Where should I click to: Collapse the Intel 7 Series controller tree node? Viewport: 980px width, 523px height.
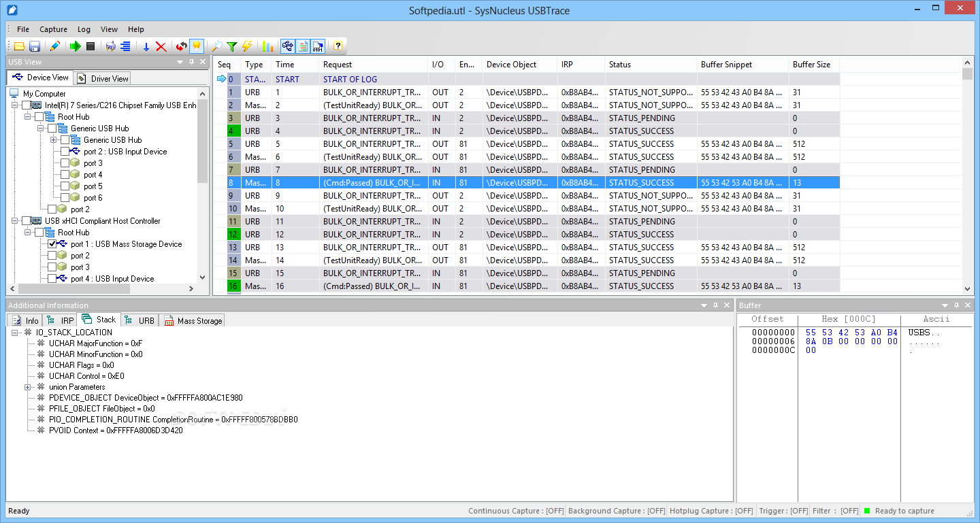[x=14, y=105]
